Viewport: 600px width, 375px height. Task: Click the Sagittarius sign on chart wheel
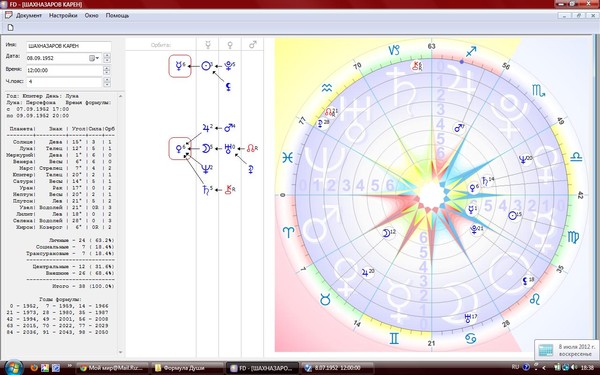[x=471, y=51]
